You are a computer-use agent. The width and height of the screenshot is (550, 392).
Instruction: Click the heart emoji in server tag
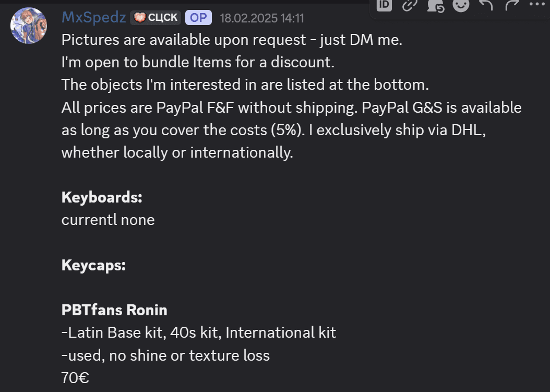[140, 18]
